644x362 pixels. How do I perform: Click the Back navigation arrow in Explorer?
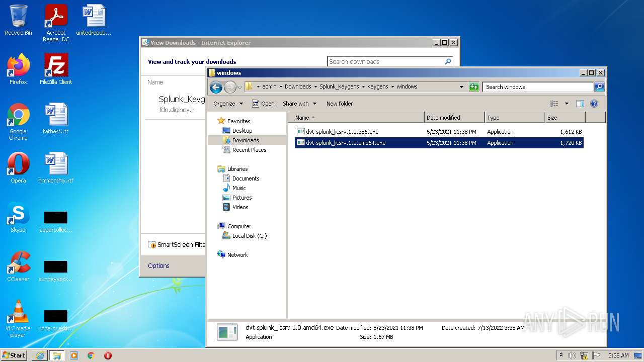coord(216,87)
